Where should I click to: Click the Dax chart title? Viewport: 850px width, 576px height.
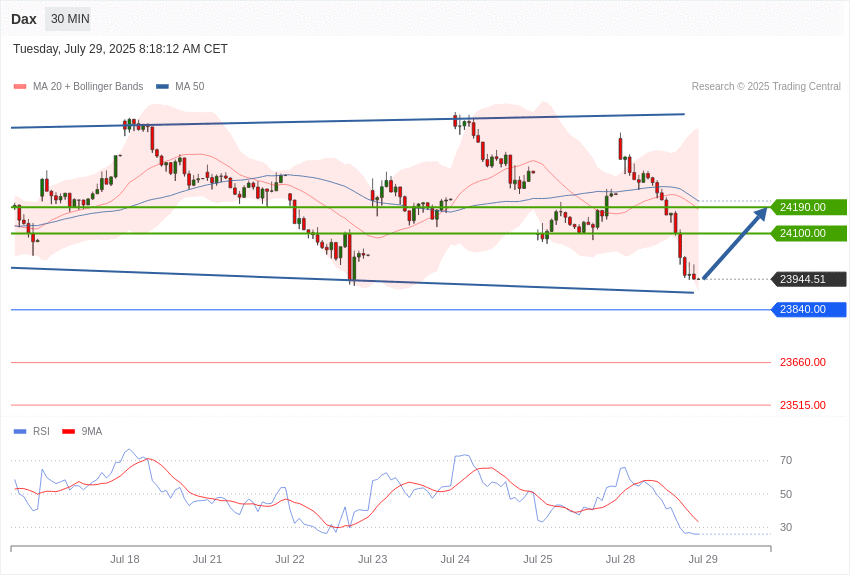[23, 19]
